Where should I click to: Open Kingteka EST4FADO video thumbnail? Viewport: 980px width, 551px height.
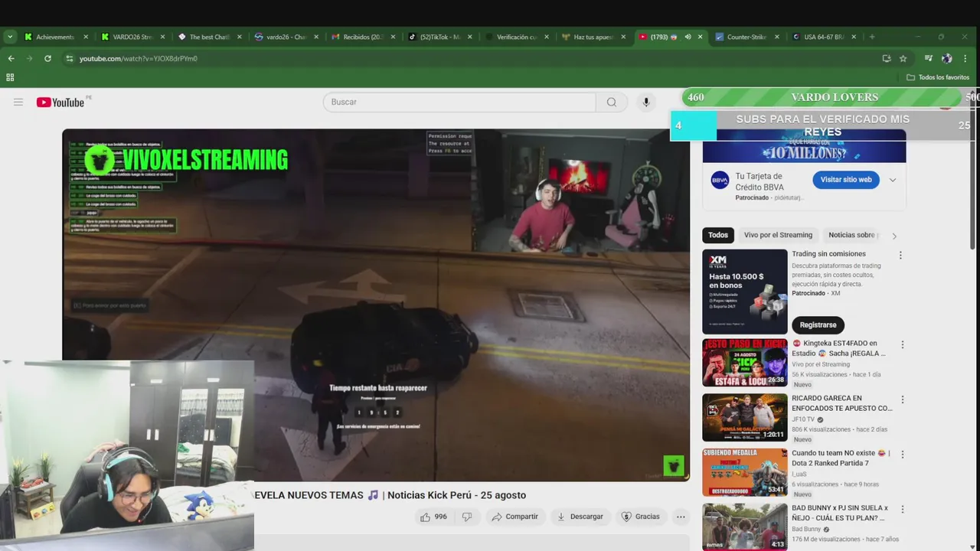745,363
